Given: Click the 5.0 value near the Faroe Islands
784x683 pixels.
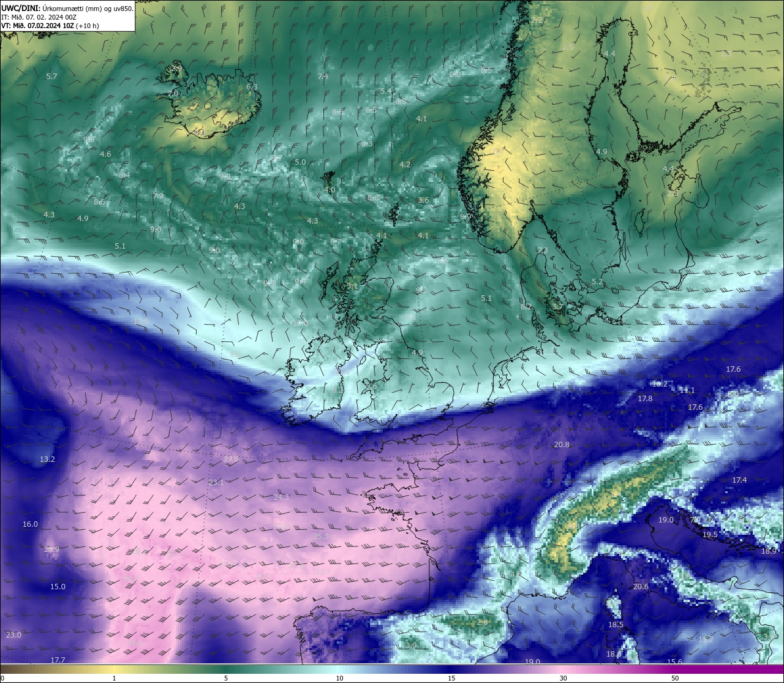Looking at the screenshot, I should tap(300, 162).
